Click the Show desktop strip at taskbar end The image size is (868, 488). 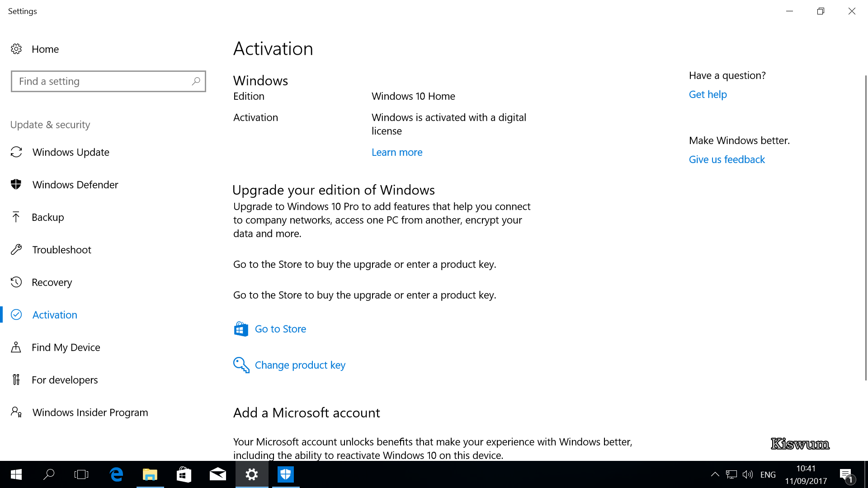(x=866, y=474)
